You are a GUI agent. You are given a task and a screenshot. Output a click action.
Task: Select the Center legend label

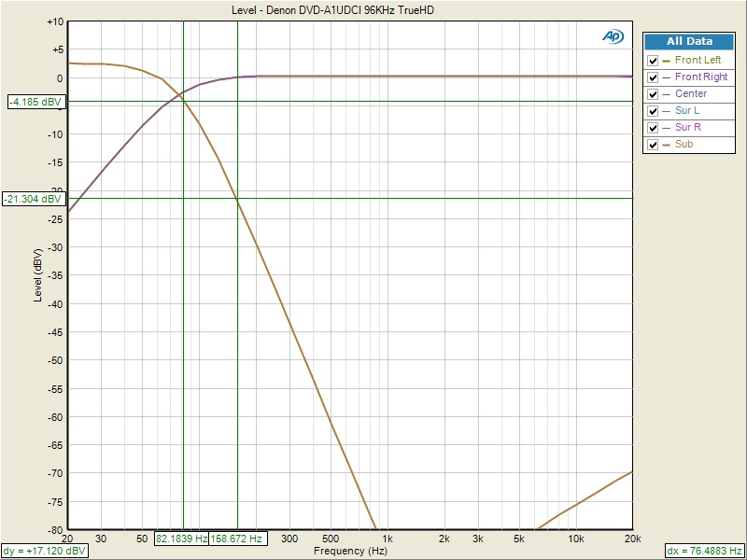pos(690,94)
